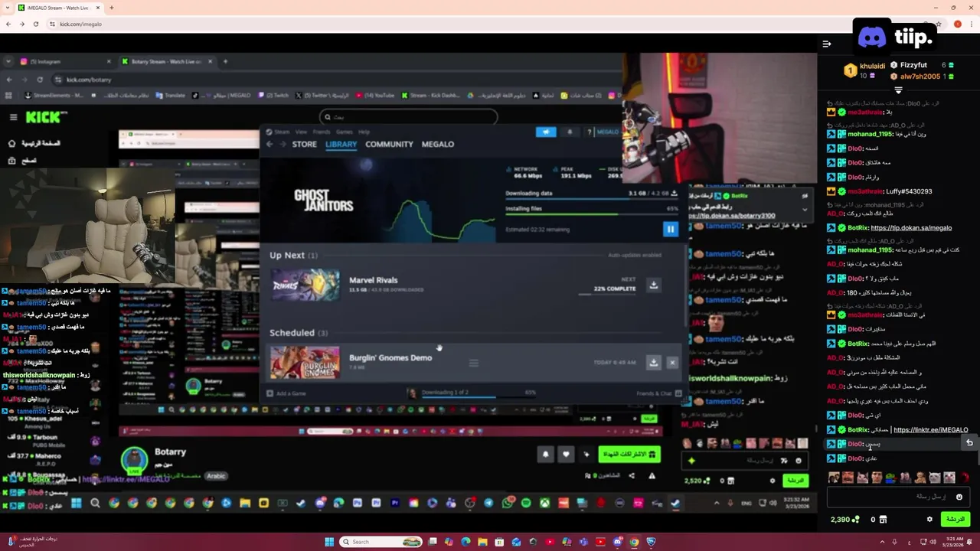Click Steam's forward navigation arrow
980x551 pixels.
(283, 144)
